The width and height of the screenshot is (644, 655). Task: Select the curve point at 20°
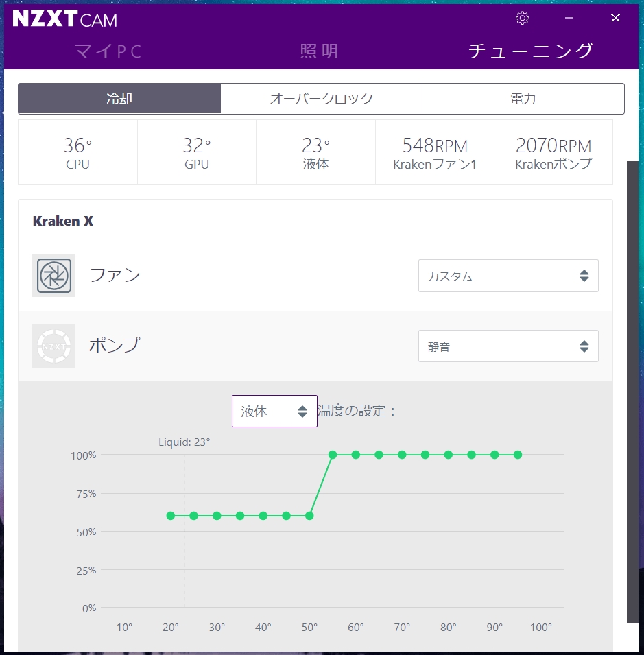(170, 516)
